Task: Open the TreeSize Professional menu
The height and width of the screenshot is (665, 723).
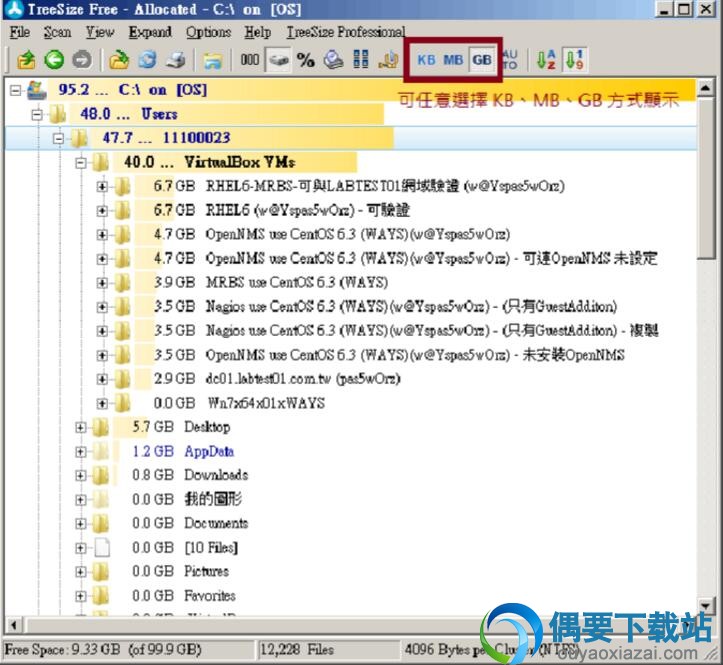Action: point(346,32)
